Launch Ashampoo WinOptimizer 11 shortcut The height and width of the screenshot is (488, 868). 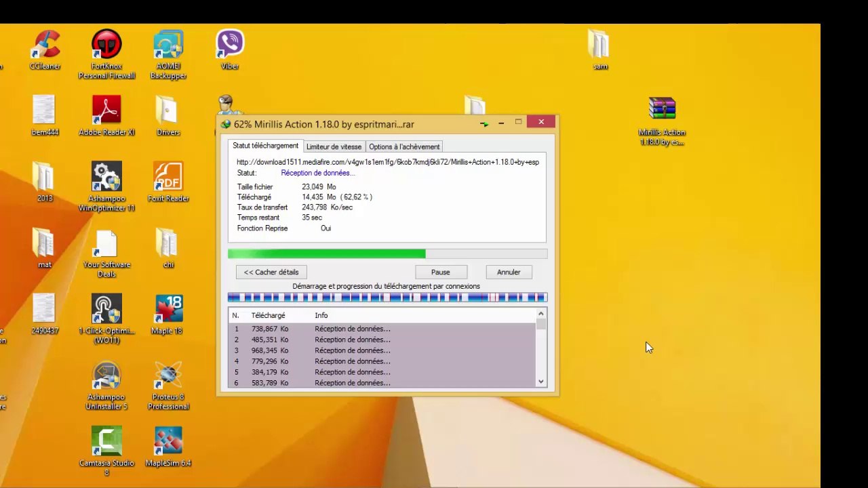click(106, 186)
